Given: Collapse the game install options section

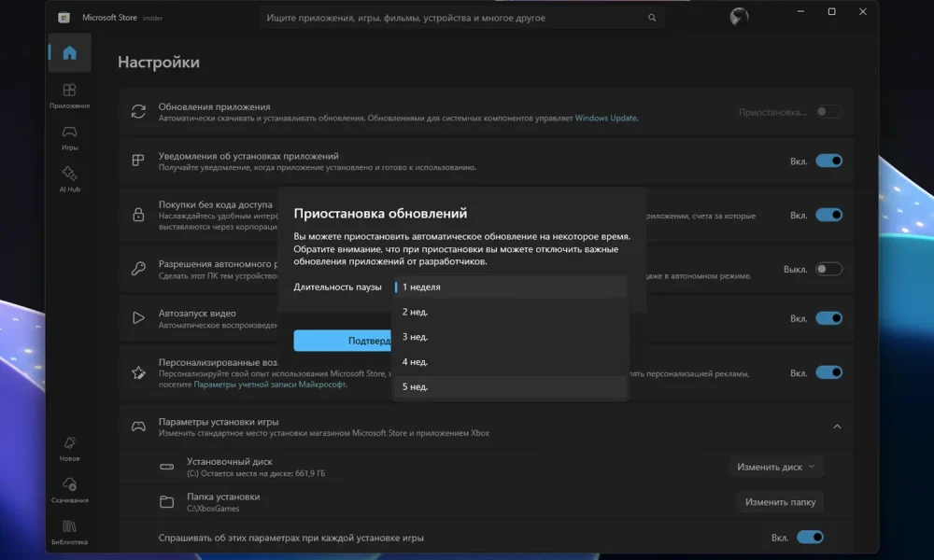Looking at the screenshot, I should click(837, 427).
